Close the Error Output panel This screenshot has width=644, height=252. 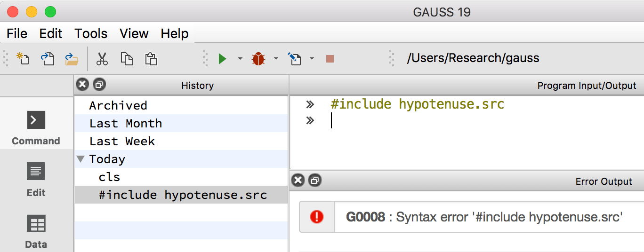298,180
